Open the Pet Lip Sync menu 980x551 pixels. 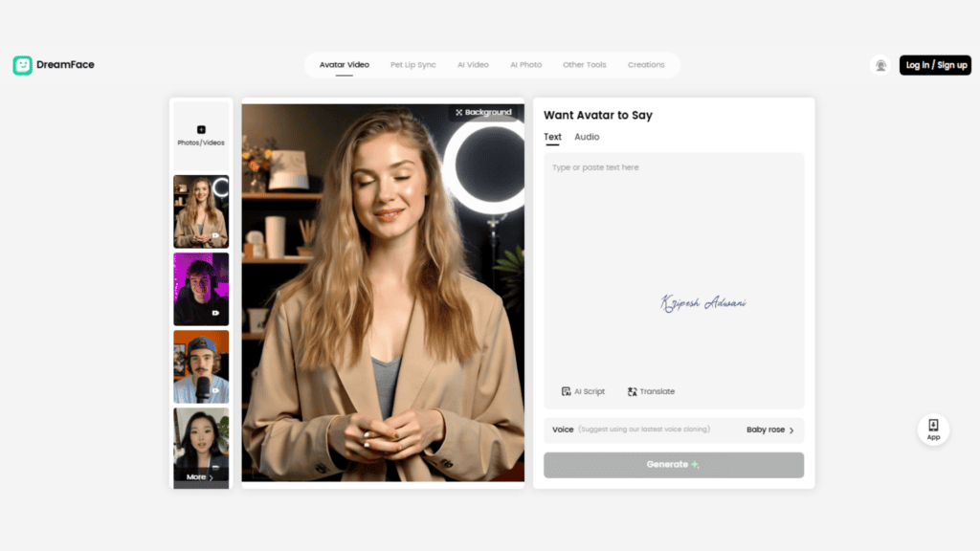click(x=413, y=64)
